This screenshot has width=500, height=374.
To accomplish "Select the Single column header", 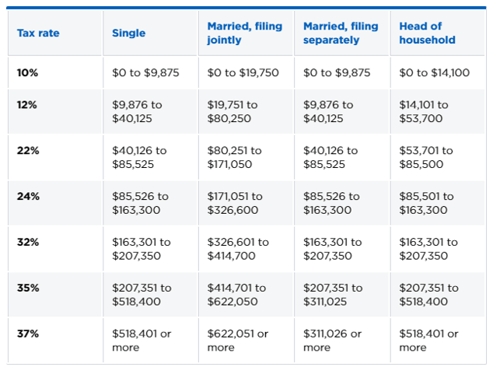I will coord(129,33).
